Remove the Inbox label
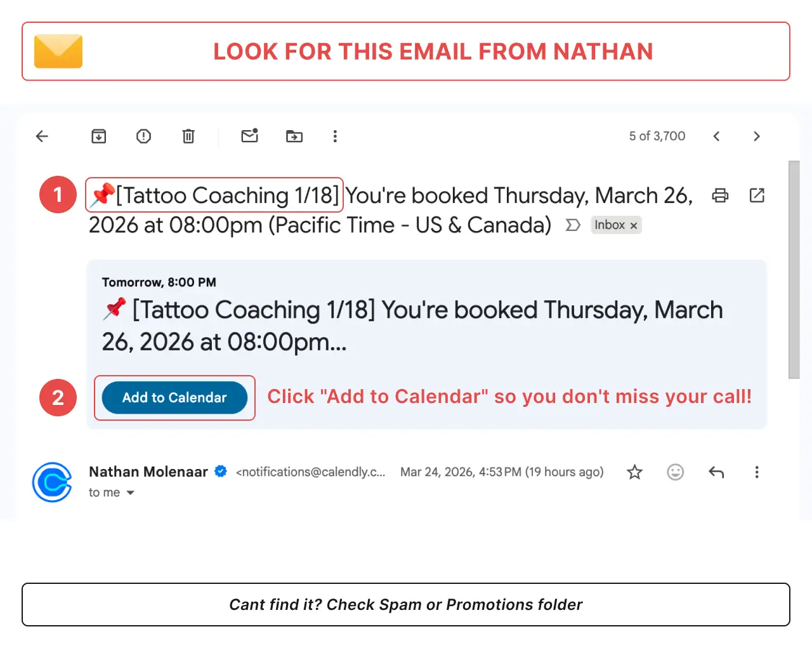 tap(633, 225)
